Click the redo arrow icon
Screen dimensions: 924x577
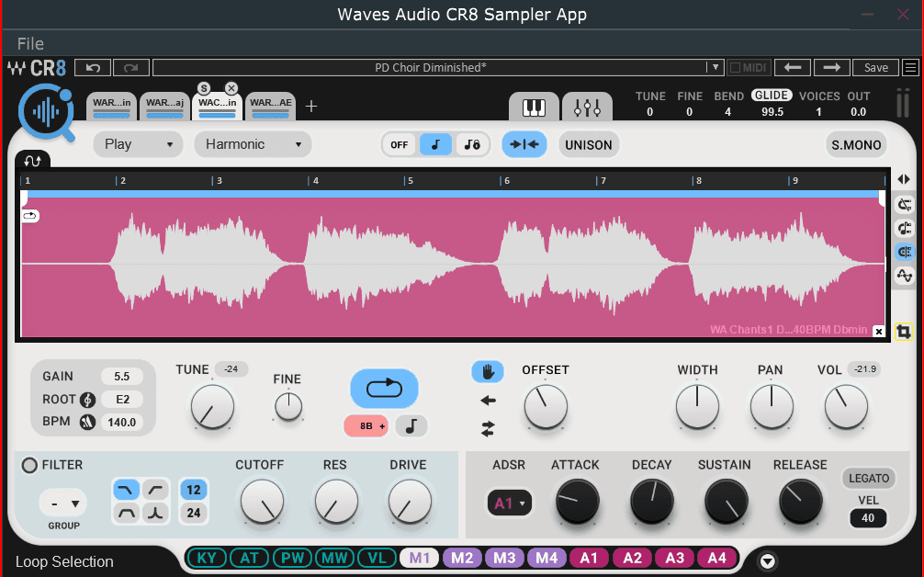tap(130, 67)
